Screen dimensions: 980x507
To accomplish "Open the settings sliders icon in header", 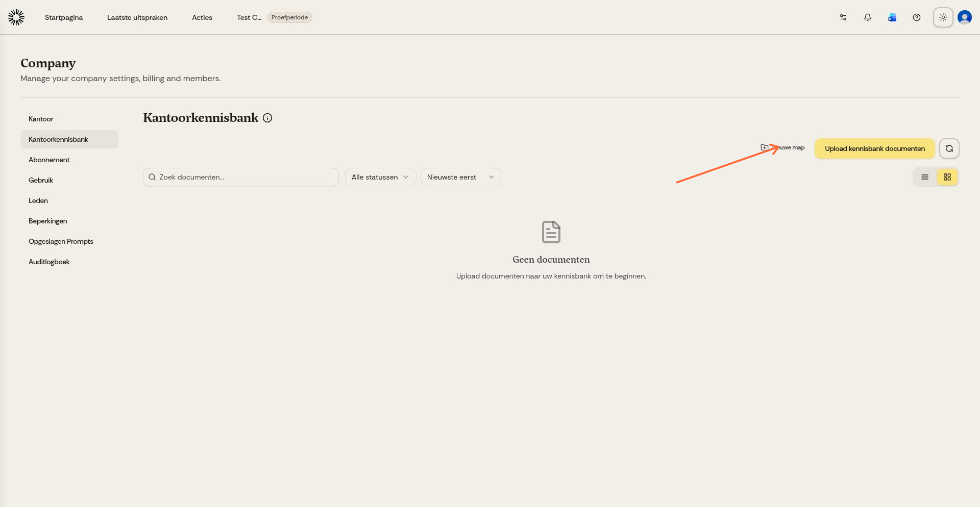I will (x=843, y=17).
